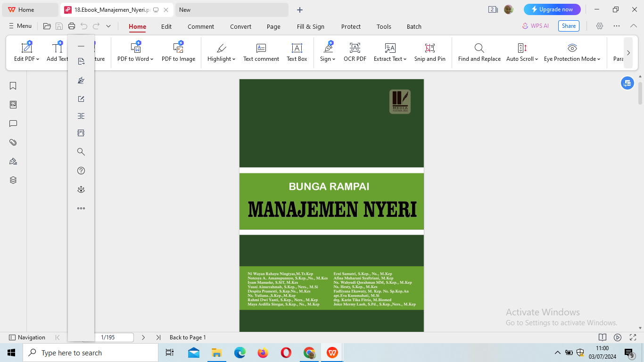This screenshot has width=644, height=362.
Task: Click the edit note icon in floating toolbar
Action: point(81,99)
